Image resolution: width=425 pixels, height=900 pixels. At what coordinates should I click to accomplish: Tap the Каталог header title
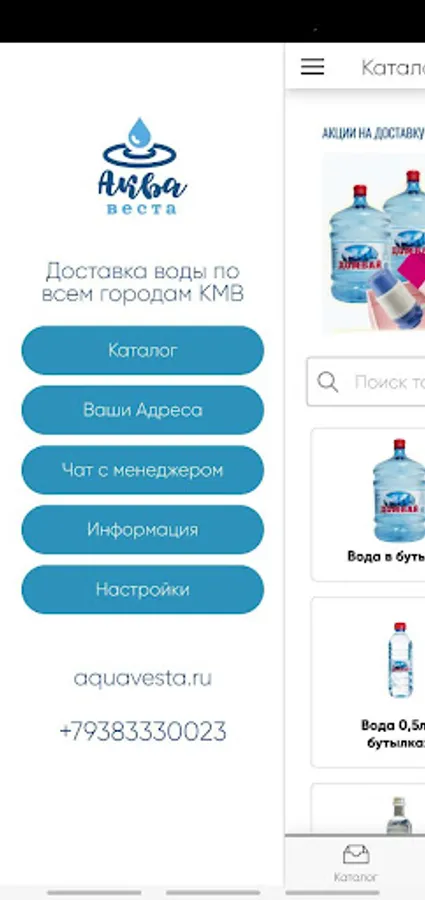[x=393, y=67]
